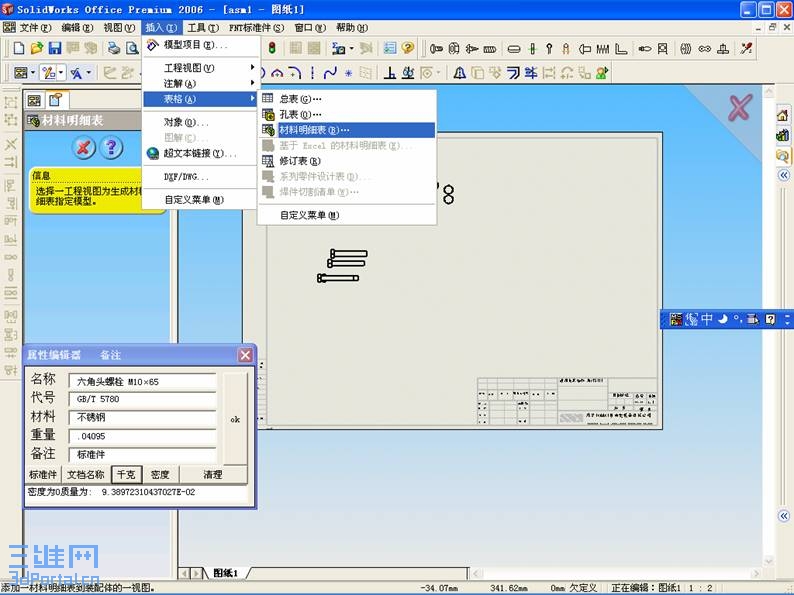Image resolution: width=794 pixels, height=595 pixels.
Task: Close the 属性编辑器 dialog
Action: (x=245, y=355)
